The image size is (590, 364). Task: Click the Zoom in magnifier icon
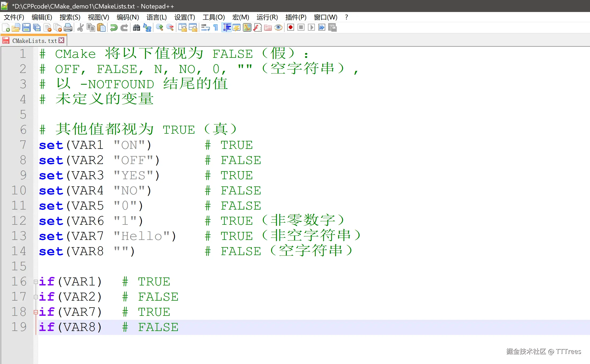159,28
